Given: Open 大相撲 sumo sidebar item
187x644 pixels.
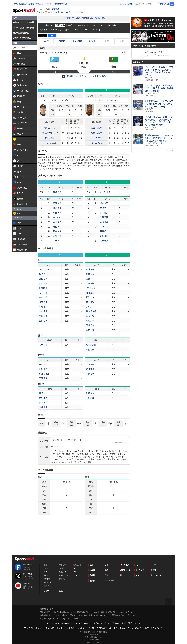Looking at the screenshot, I should pos(24,112).
